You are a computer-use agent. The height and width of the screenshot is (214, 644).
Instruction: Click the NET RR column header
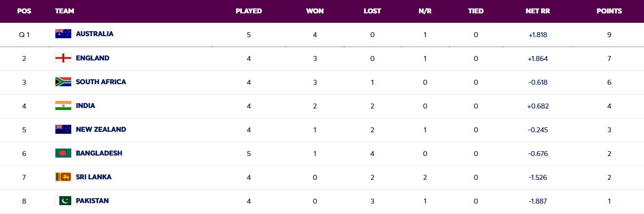[538, 11]
